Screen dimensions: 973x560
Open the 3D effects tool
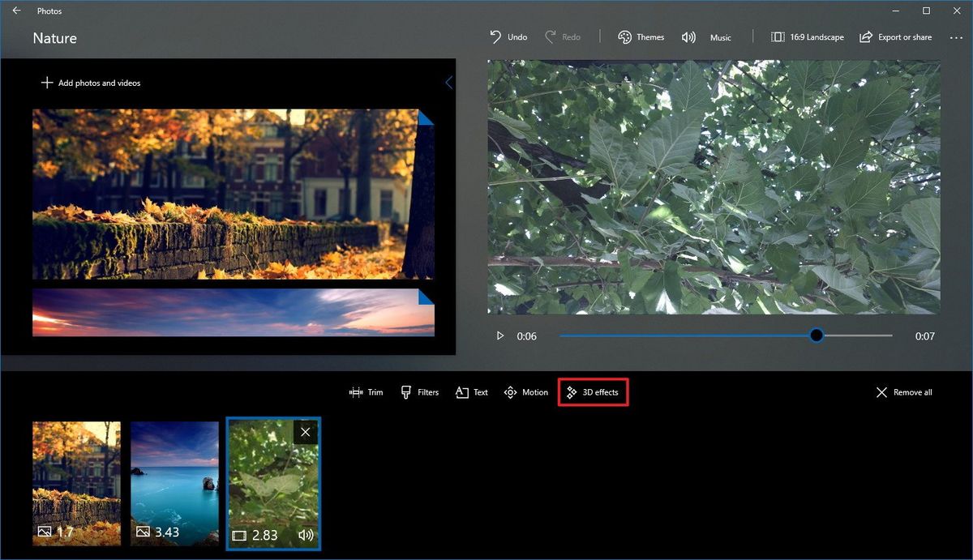point(593,391)
